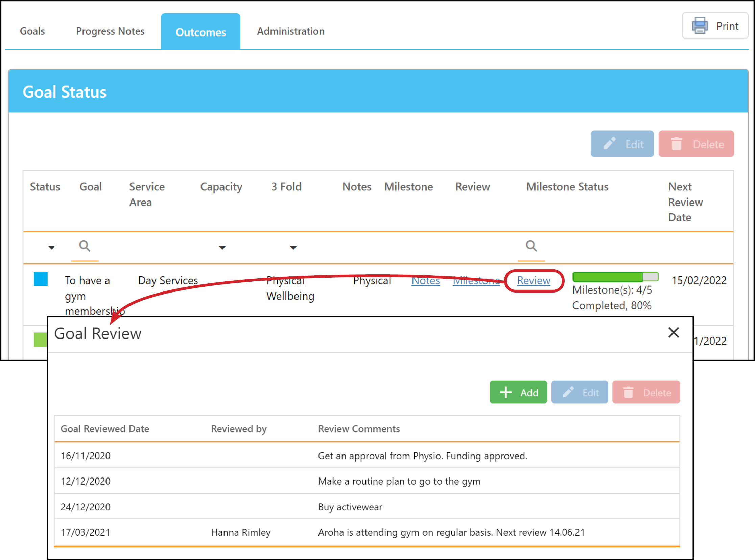Select the Outcomes tab
The image size is (755, 560).
(x=200, y=31)
